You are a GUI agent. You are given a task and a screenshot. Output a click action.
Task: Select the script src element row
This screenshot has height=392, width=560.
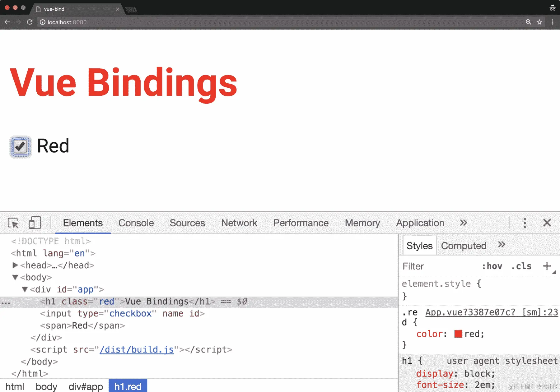point(199,349)
